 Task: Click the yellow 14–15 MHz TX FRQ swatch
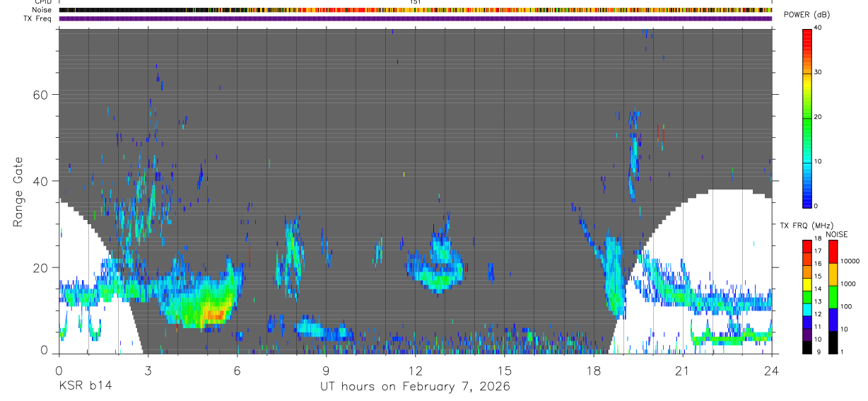click(807, 283)
